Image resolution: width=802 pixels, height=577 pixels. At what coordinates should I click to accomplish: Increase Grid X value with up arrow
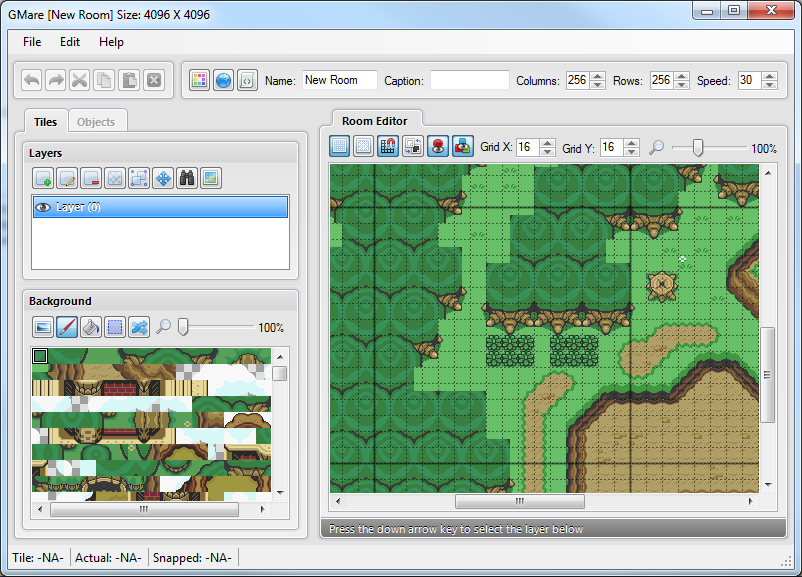tap(548, 143)
